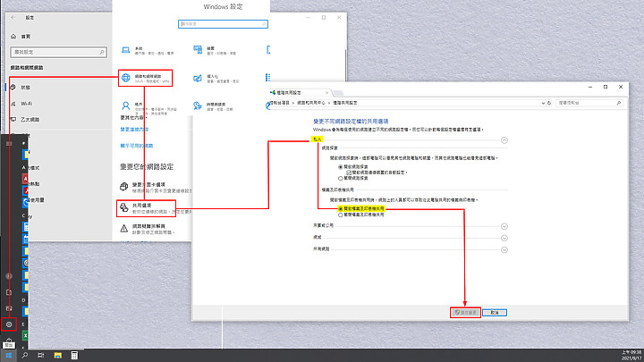644x362 pixels.
Task: Expand the Start menu hamburger button
Action: pyautogui.click(x=9, y=143)
